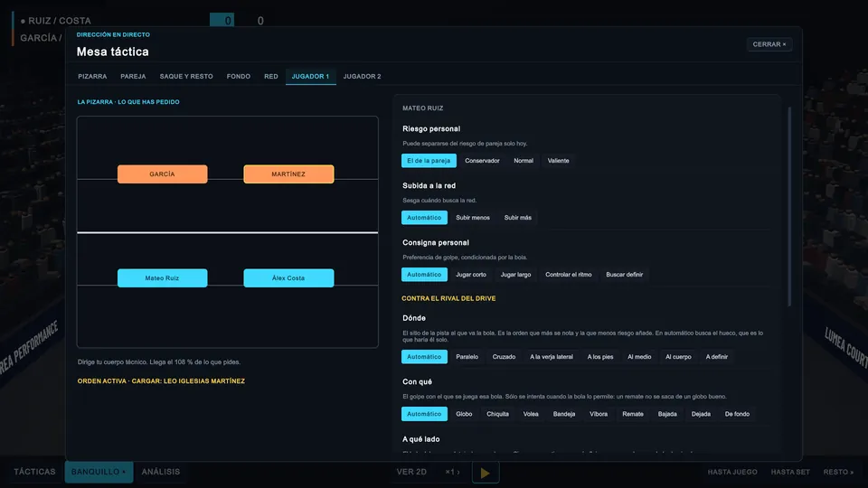Viewport: 868px width, 488px height.
Task: Select A la verja lateral target
Action: pos(552,357)
